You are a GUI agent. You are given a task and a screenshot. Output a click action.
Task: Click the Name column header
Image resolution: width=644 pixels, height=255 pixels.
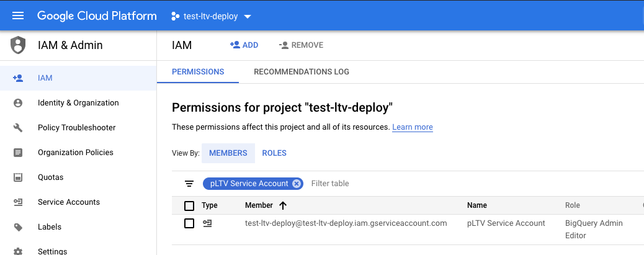tap(477, 205)
